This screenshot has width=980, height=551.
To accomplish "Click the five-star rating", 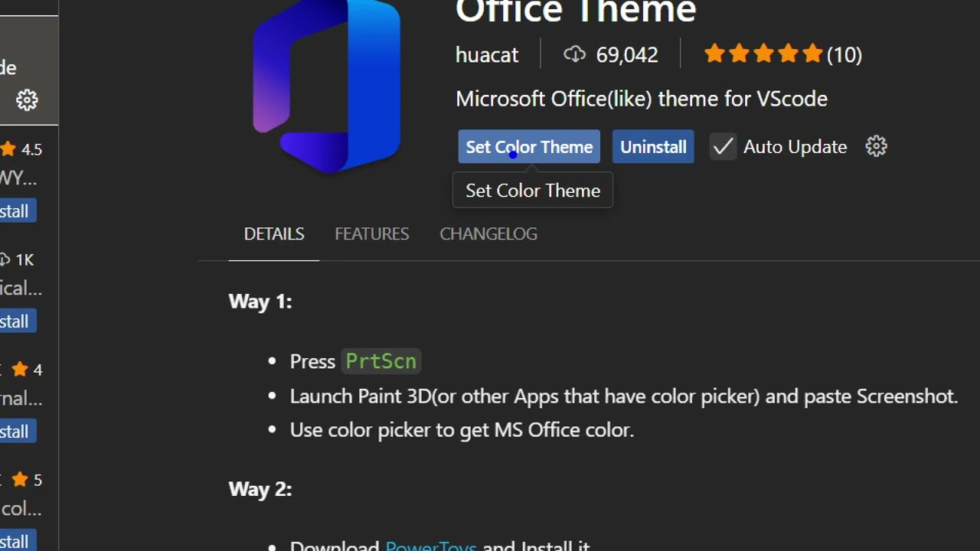I will point(763,54).
